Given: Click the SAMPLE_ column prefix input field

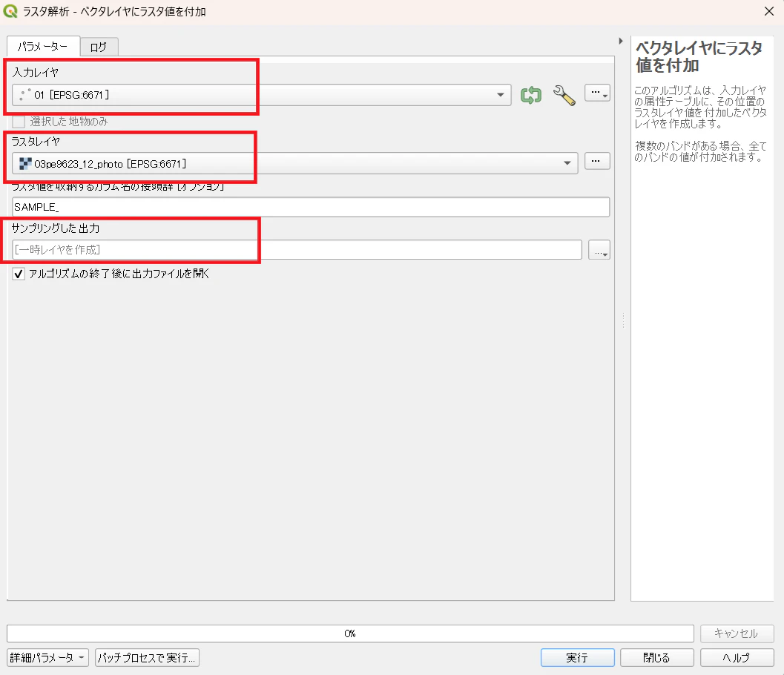Looking at the screenshot, I should coord(311,207).
